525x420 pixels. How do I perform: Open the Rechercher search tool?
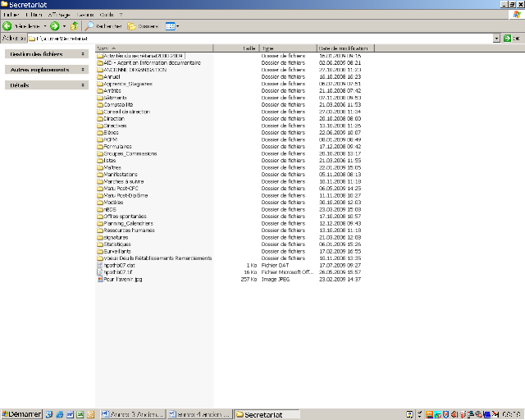[103, 26]
